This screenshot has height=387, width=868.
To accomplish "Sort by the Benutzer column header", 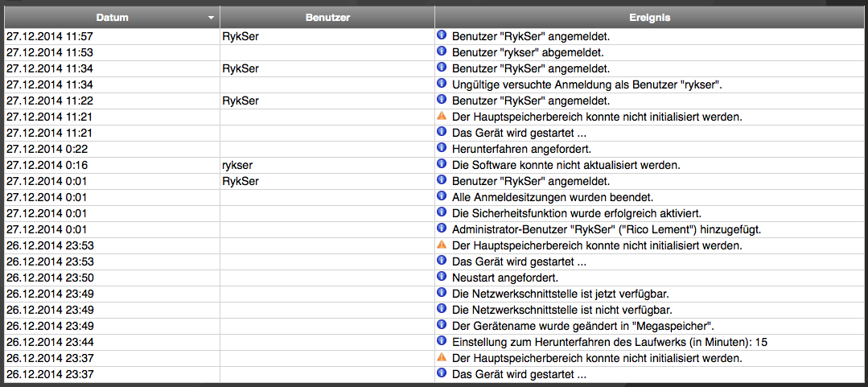I will coord(327,17).
